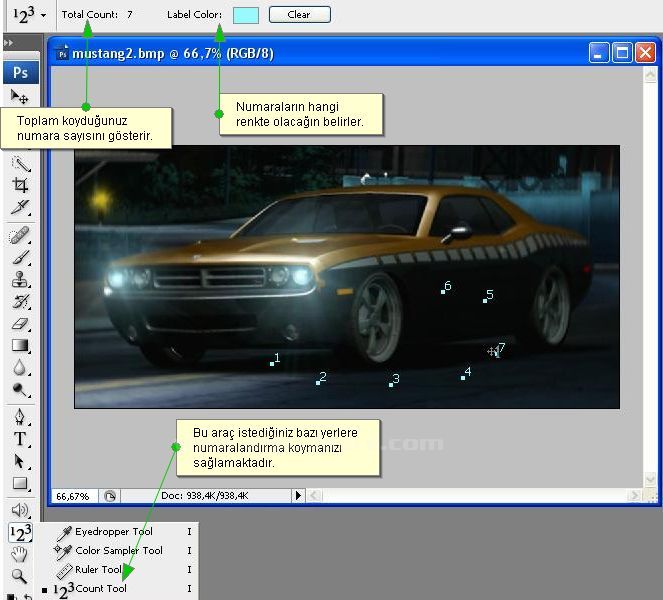Click the vertical scrollbar down arrow
The image size is (663, 600).
650,479
